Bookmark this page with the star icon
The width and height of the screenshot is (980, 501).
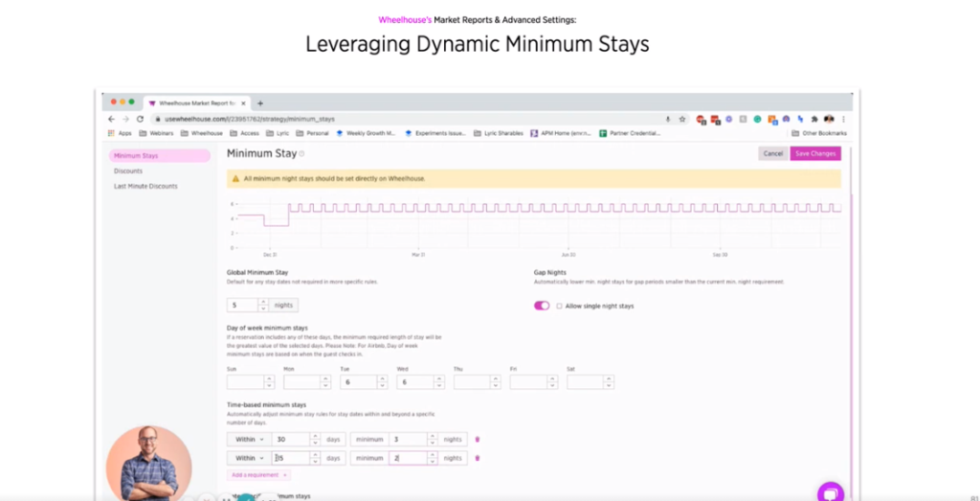(682, 119)
